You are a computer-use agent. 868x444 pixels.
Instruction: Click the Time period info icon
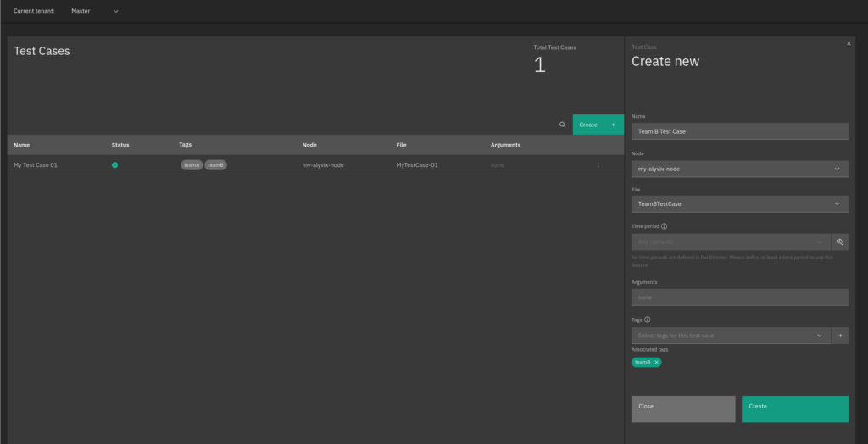click(x=664, y=226)
